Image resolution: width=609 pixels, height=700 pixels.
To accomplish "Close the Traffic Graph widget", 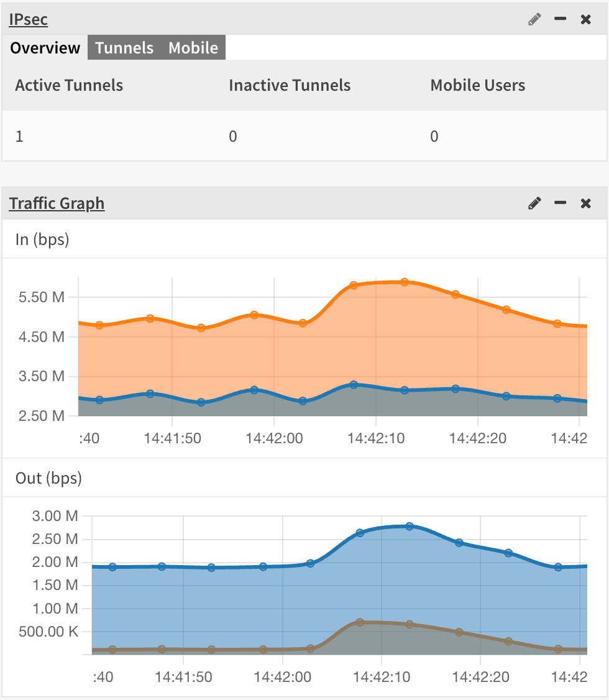I will pos(585,203).
